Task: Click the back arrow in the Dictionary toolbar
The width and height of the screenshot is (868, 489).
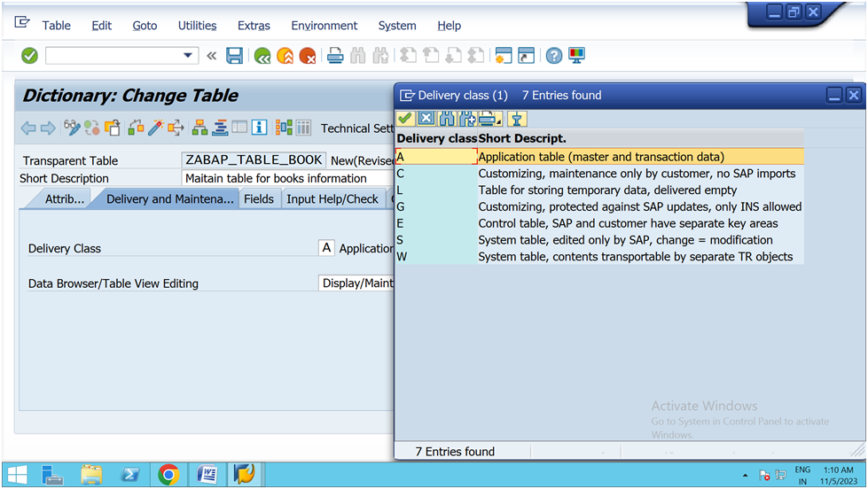Action: [x=28, y=128]
